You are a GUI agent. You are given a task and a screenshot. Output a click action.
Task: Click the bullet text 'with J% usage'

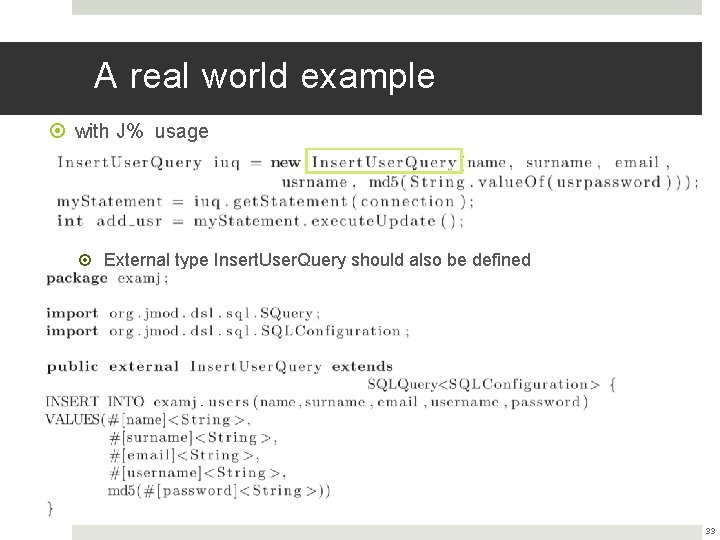[141, 131]
